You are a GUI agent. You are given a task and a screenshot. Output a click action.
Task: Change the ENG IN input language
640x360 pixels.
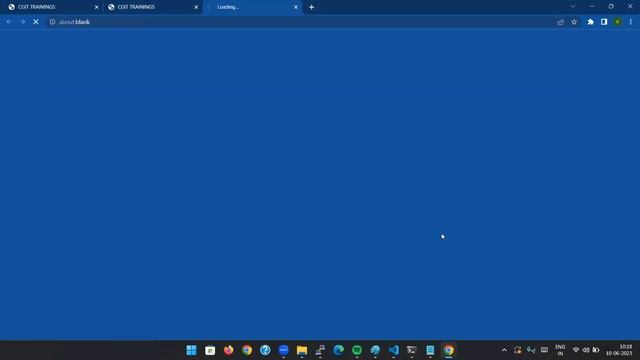(560, 350)
